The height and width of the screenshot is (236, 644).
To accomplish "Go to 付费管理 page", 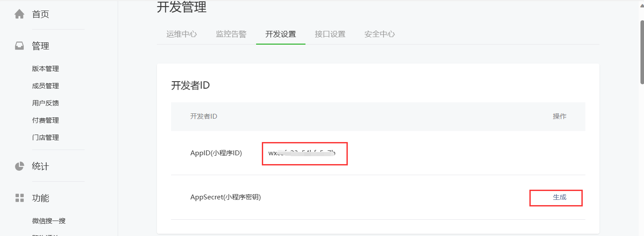I will 45,120.
